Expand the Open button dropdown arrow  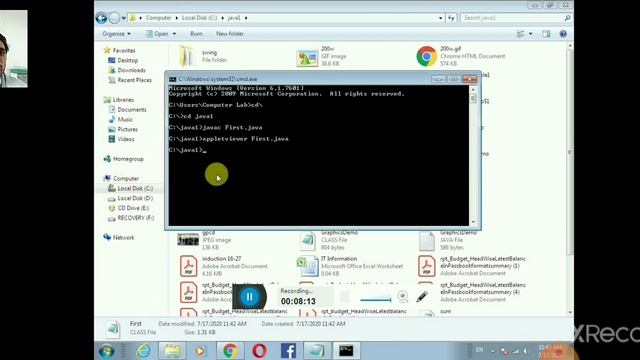(174, 34)
